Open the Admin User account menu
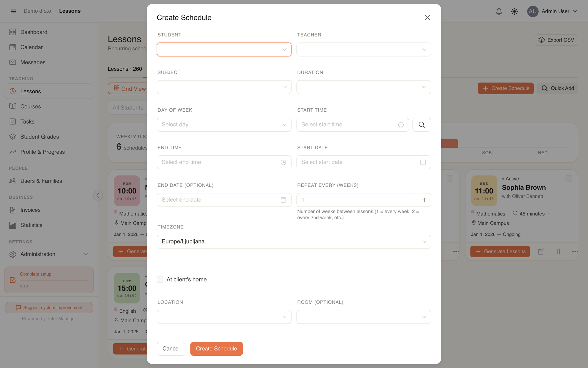 (x=552, y=11)
